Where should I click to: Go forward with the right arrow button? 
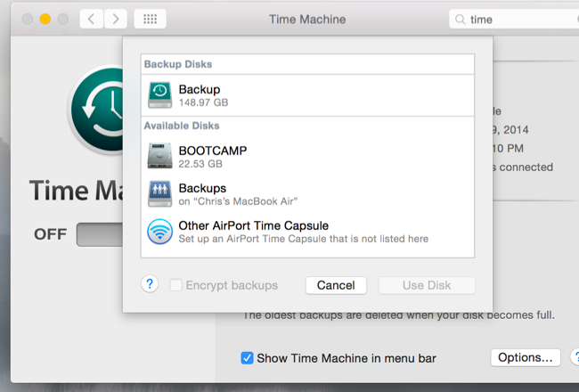(116, 19)
